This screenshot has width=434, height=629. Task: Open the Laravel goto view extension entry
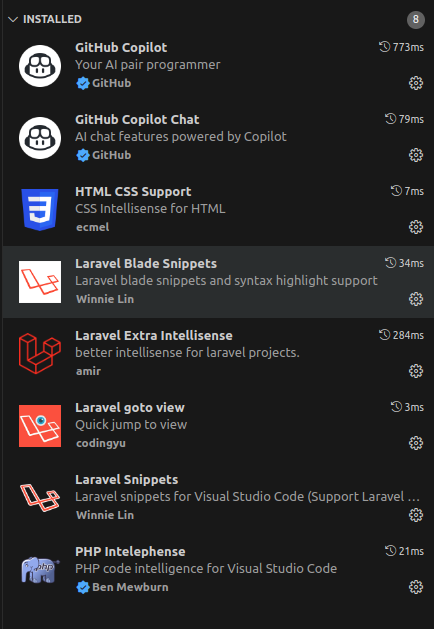[218, 426]
